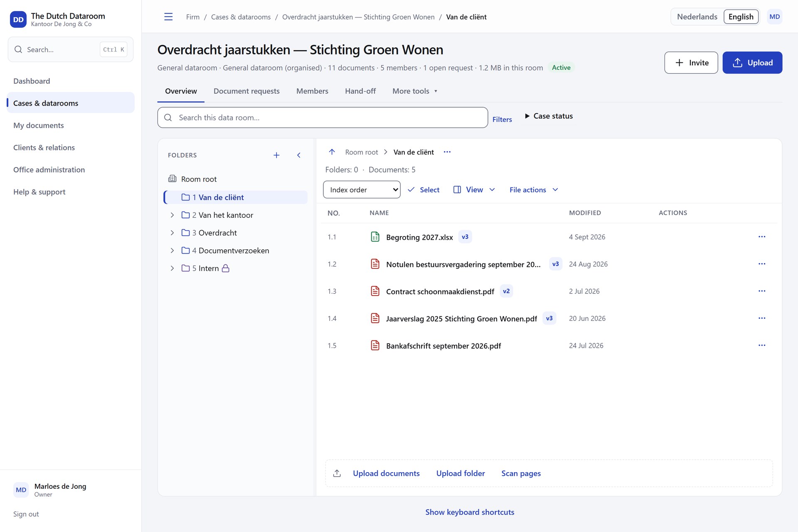The width and height of the screenshot is (798, 532).
Task: Go up one level with the arrow icon
Action: pos(332,152)
